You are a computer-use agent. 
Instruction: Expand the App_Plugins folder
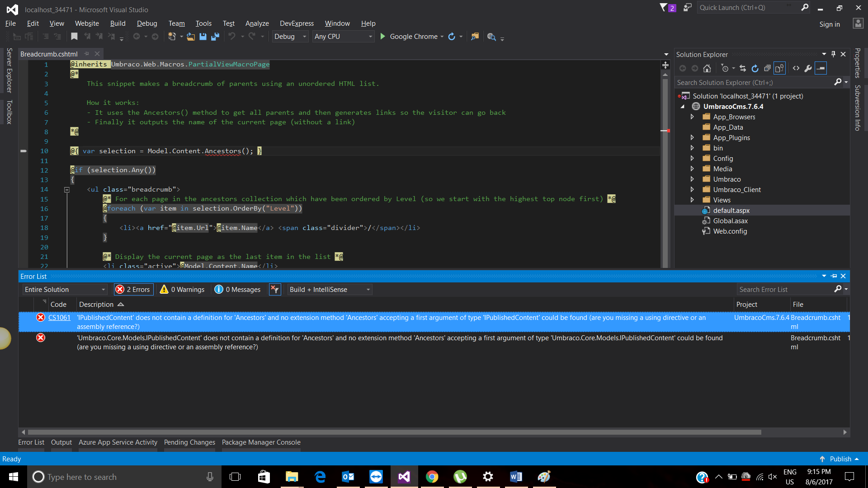pos(692,137)
